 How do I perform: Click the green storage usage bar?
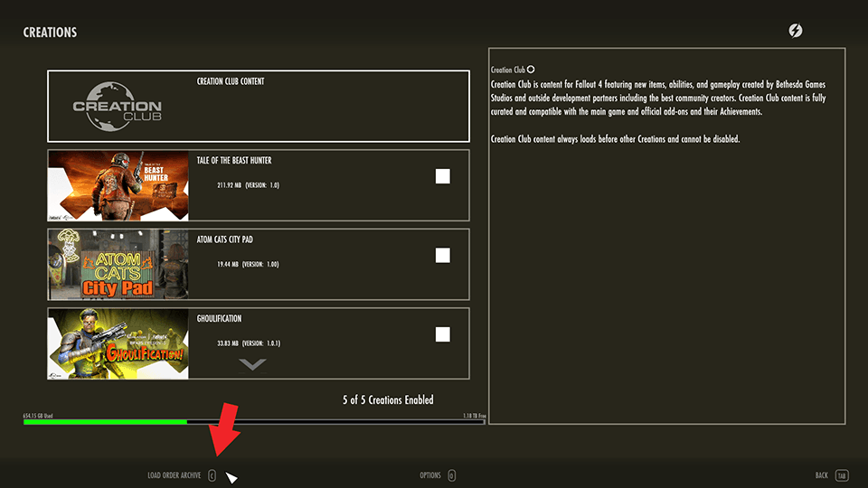[106, 421]
